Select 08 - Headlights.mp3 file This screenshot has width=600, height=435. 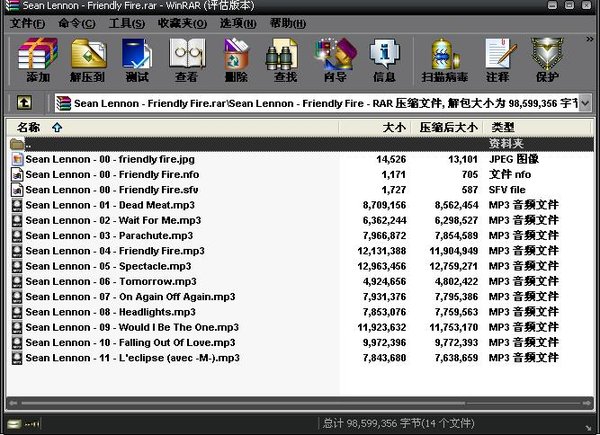pyautogui.click(x=301, y=312)
